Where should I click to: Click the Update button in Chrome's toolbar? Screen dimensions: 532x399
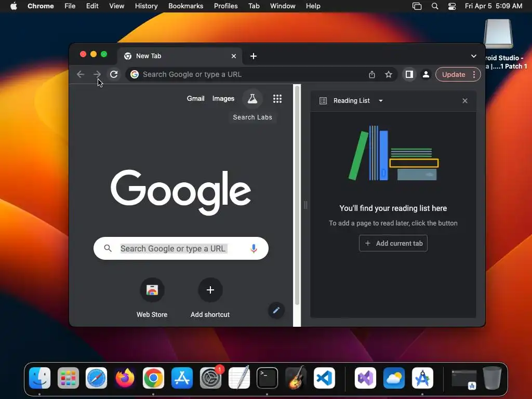point(453,74)
